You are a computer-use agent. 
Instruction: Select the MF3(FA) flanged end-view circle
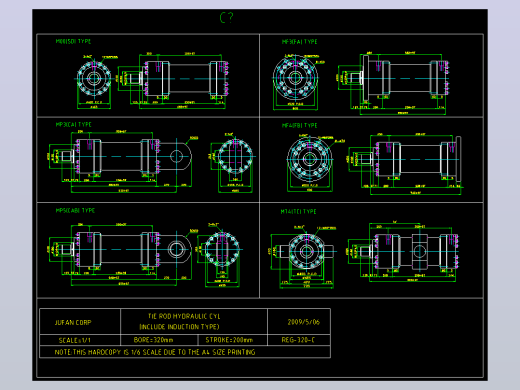[295, 78]
